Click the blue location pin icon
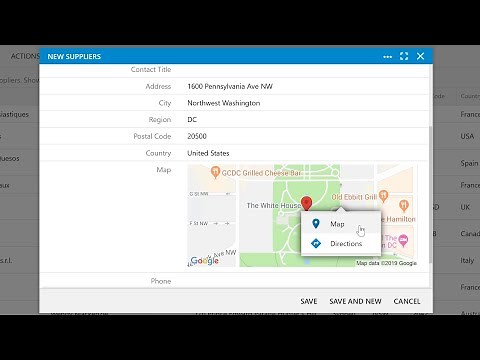The width and height of the screenshot is (480, 360). [316, 224]
